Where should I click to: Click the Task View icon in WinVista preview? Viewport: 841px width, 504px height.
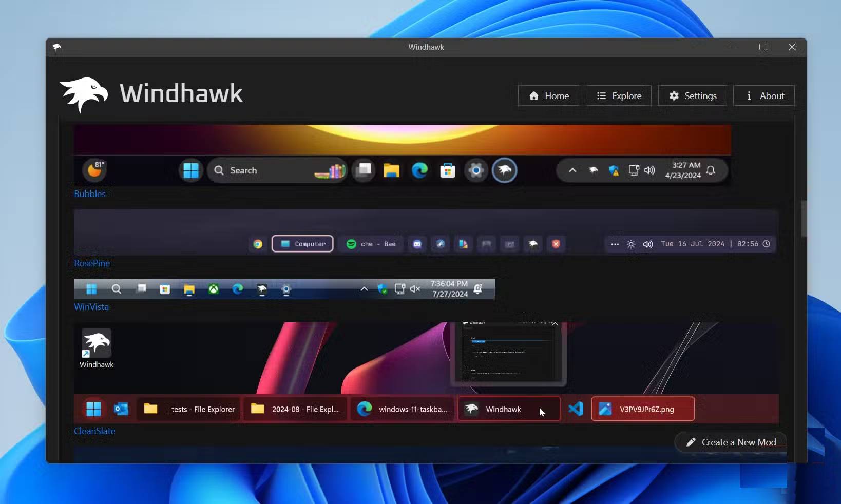point(141,288)
